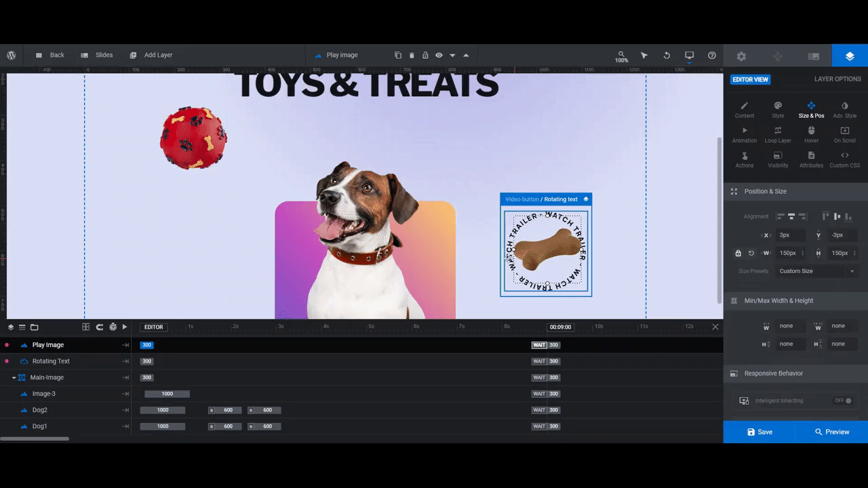The width and height of the screenshot is (868, 488).
Task: Move layer down with down arrow
Action: pyautogui.click(x=452, y=55)
